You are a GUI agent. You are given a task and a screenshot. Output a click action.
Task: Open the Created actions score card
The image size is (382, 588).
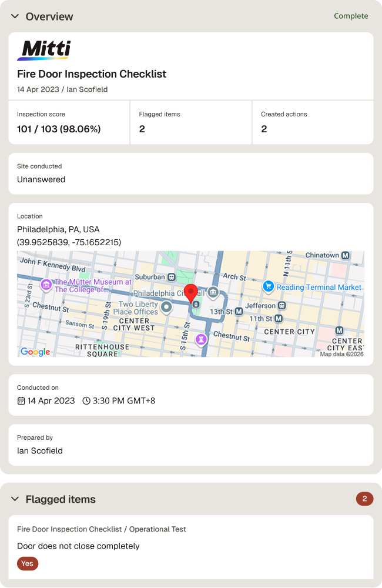(313, 123)
